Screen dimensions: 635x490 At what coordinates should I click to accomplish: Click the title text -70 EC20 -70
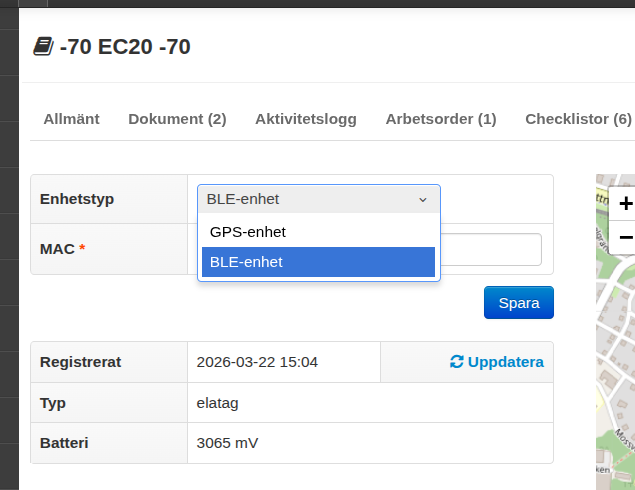[x=125, y=46]
